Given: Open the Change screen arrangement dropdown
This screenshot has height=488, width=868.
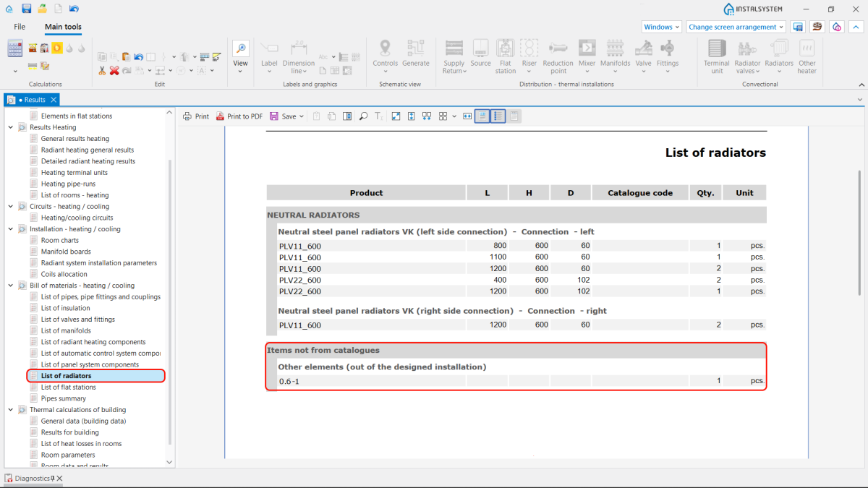Looking at the screenshot, I should point(736,27).
